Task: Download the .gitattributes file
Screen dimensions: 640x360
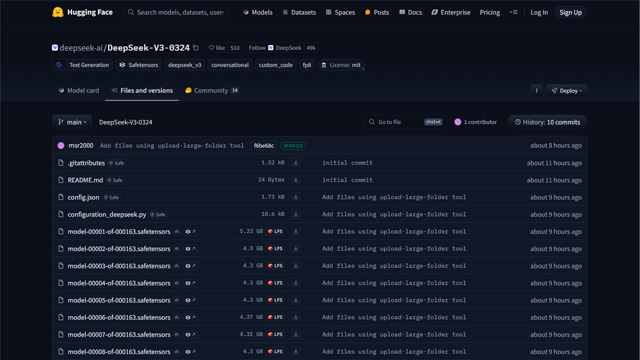Action: [296, 163]
